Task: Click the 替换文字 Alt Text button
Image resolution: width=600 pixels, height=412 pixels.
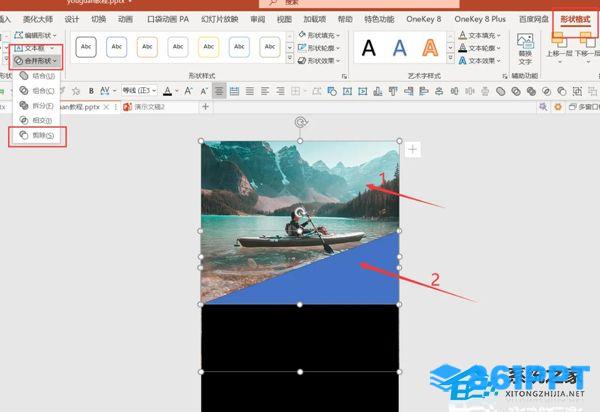Action: tap(525, 49)
